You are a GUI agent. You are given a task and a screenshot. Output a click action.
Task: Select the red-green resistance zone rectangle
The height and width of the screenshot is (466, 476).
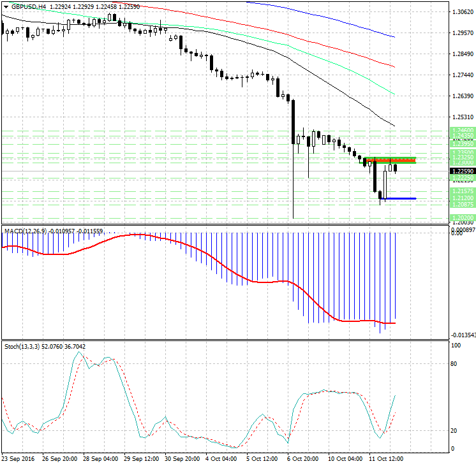pyautogui.click(x=390, y=161)
